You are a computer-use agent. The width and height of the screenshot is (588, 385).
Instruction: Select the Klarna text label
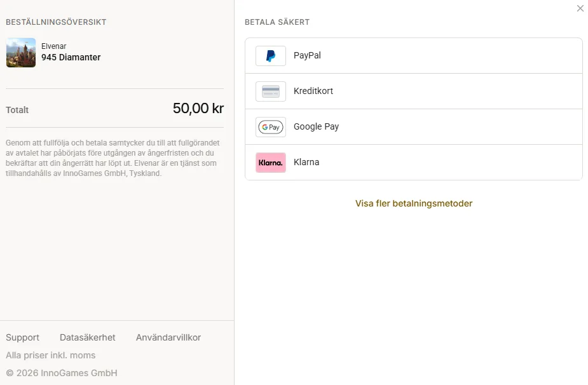306,162
